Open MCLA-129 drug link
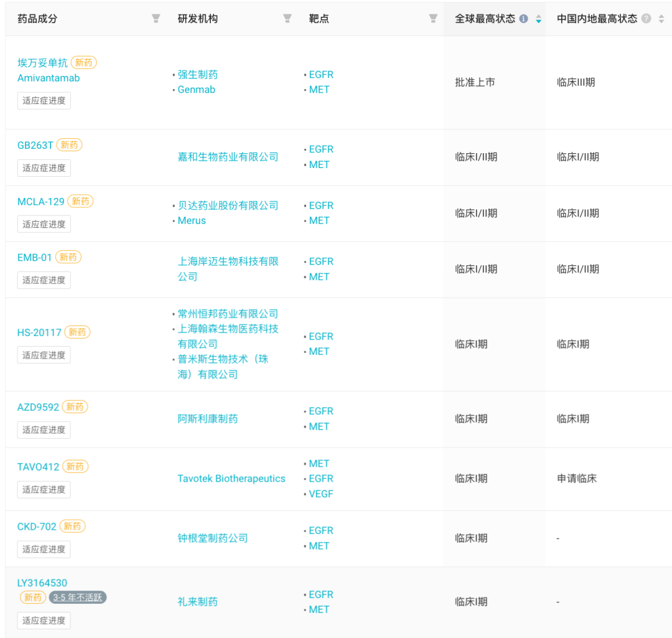Viewport: 672px width, 638px height. [40, 202]
